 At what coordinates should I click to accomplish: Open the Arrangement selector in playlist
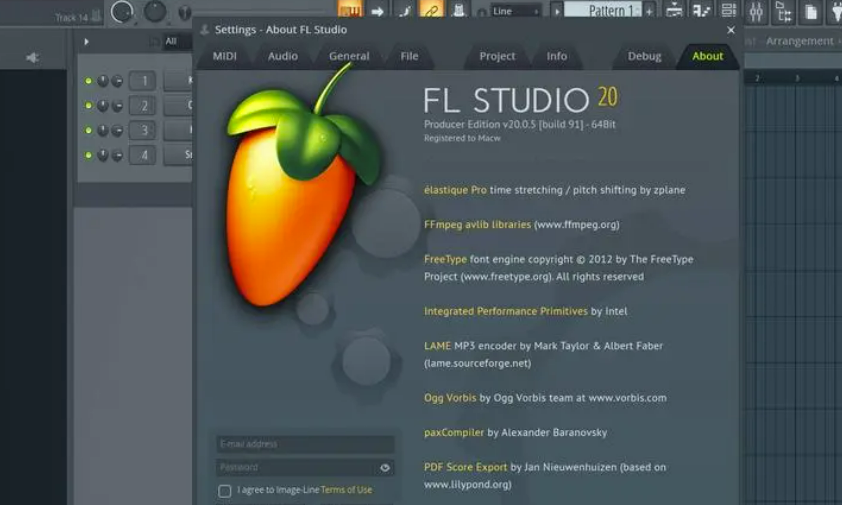800,41
